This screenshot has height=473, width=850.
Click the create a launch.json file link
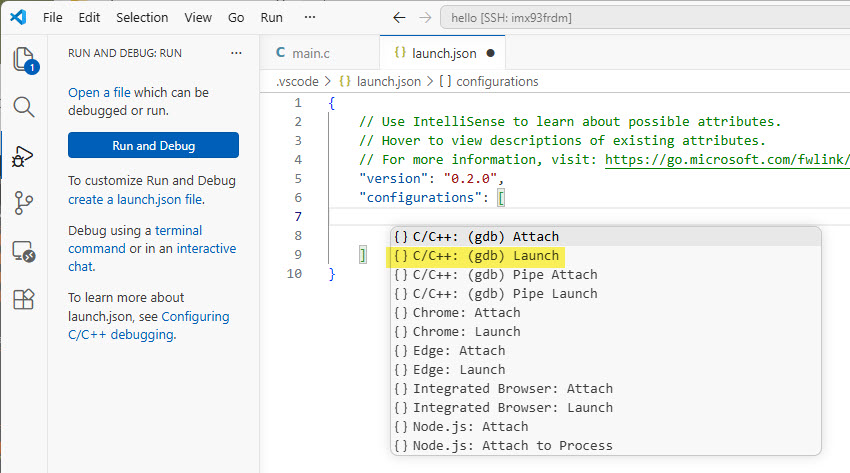[x=135, y=199]
